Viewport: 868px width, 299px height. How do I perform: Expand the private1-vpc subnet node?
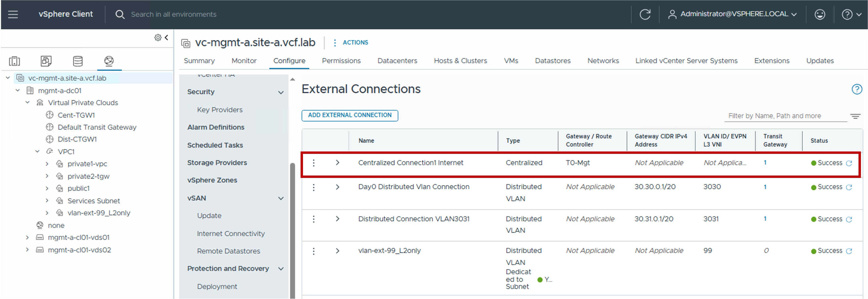[x=47, y=164]
